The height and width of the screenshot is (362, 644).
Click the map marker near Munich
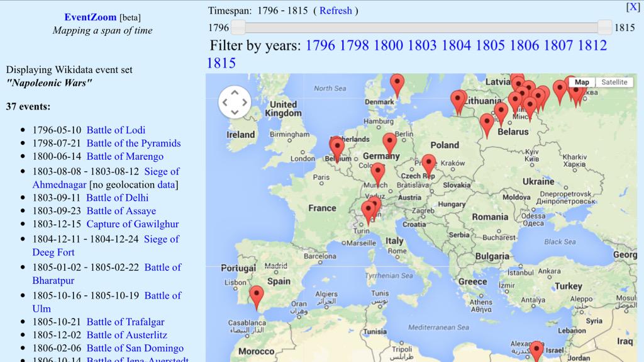coord(377,173)
